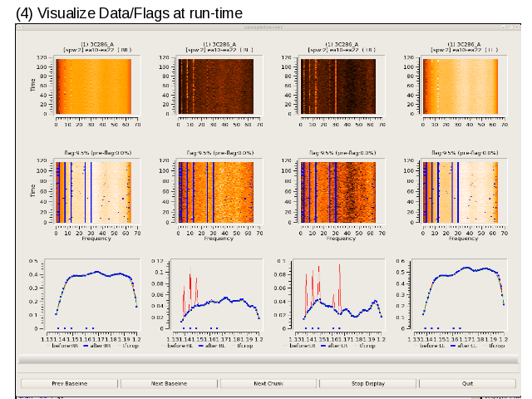The height and width of the screenshot is (399, 532).
Task: Click first middle-row flag percentage label
Action: tap(97, 153)
